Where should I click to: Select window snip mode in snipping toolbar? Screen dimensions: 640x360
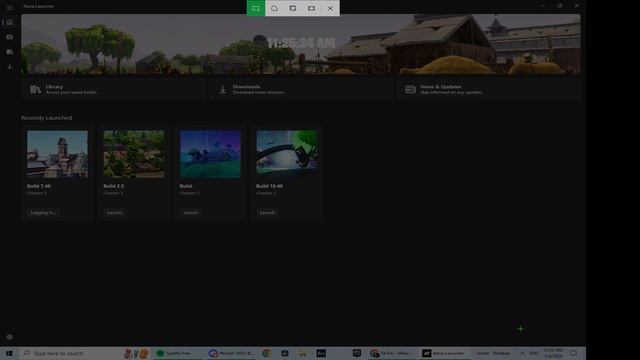pos(293,8)
